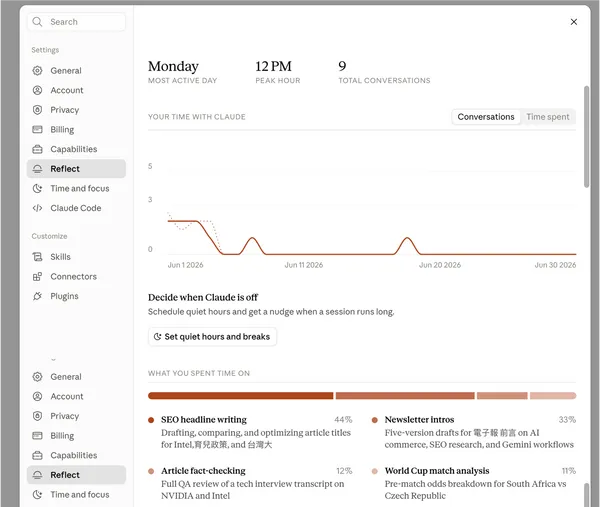
Task: Click Set quiet hours and breaks
Action: [212, 337]
